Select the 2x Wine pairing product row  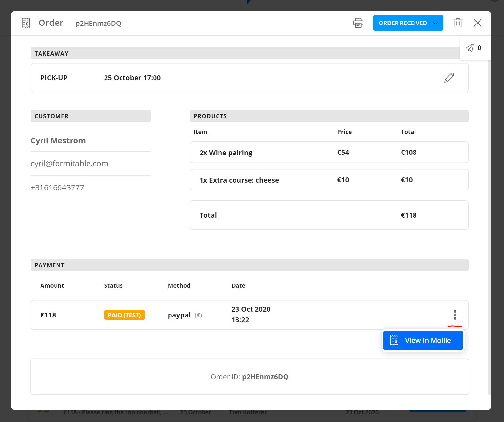[x=329, y=152]
